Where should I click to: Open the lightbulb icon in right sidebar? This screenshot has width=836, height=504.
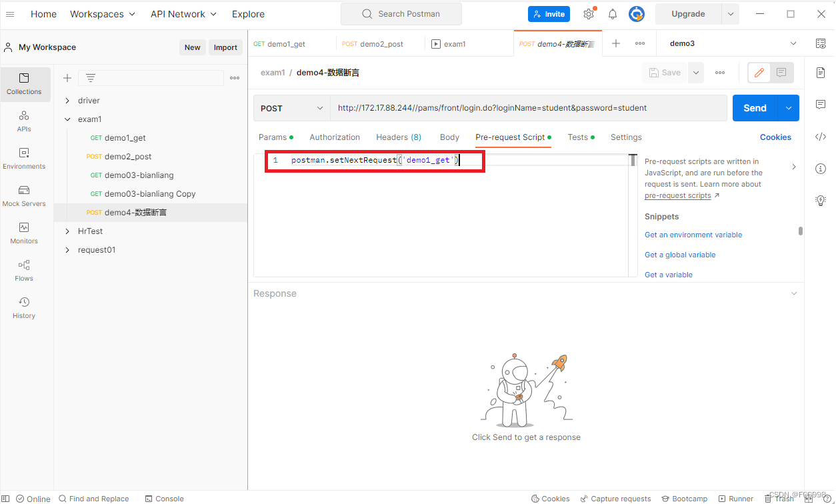coord(821,200)
